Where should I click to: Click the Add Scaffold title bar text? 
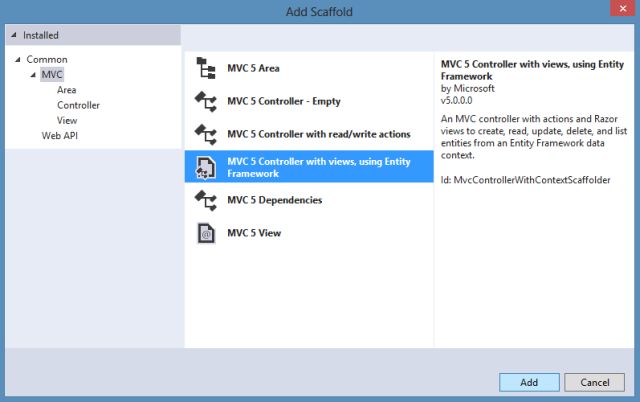click(x=319, y=12)
